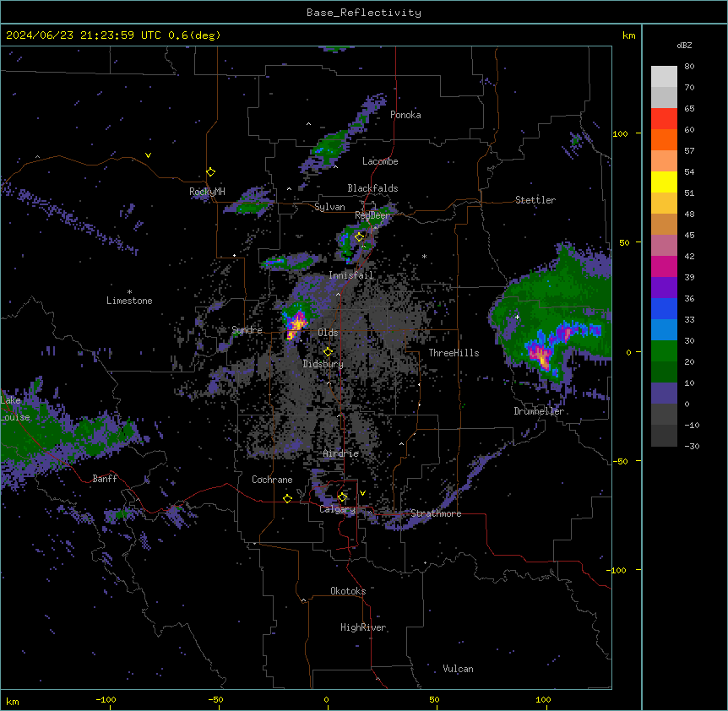
Task: Click the RockyMH label
Action: 207,191
